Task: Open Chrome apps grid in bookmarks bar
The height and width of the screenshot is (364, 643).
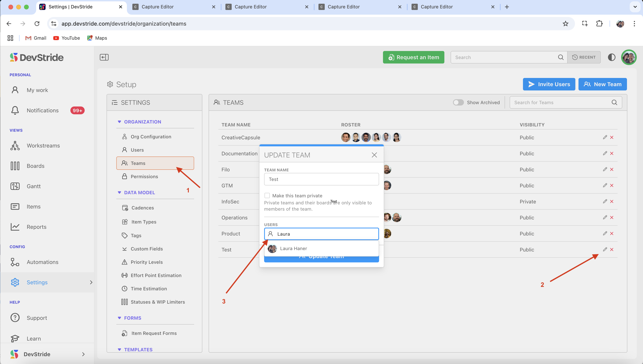Action: 10,38
